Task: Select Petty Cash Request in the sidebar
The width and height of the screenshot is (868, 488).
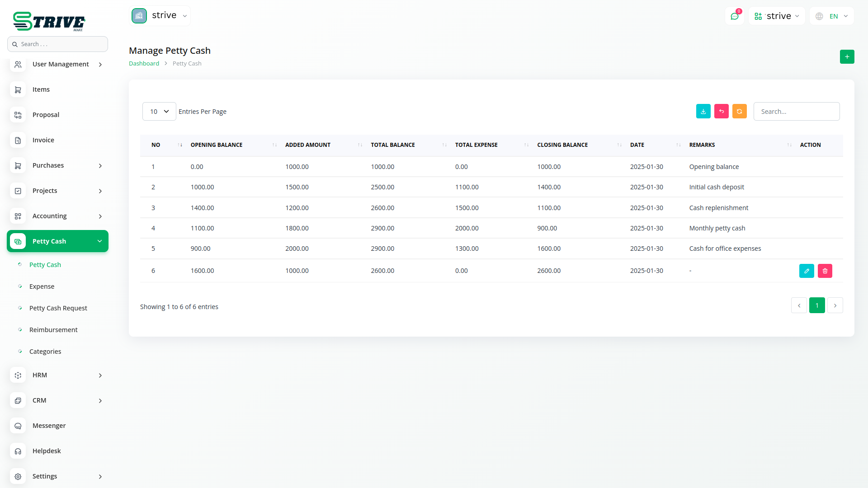Action: click(58, 308)
